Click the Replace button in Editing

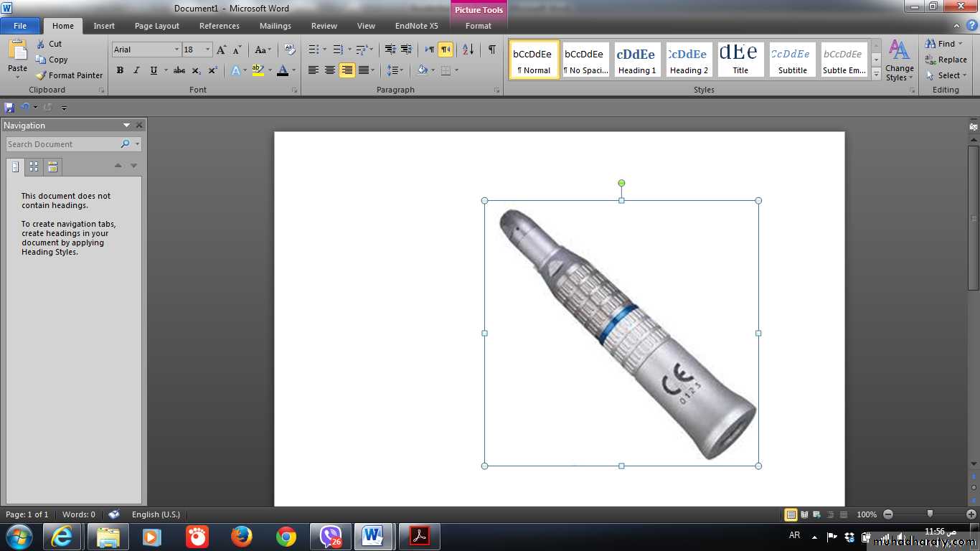[946, 60]
